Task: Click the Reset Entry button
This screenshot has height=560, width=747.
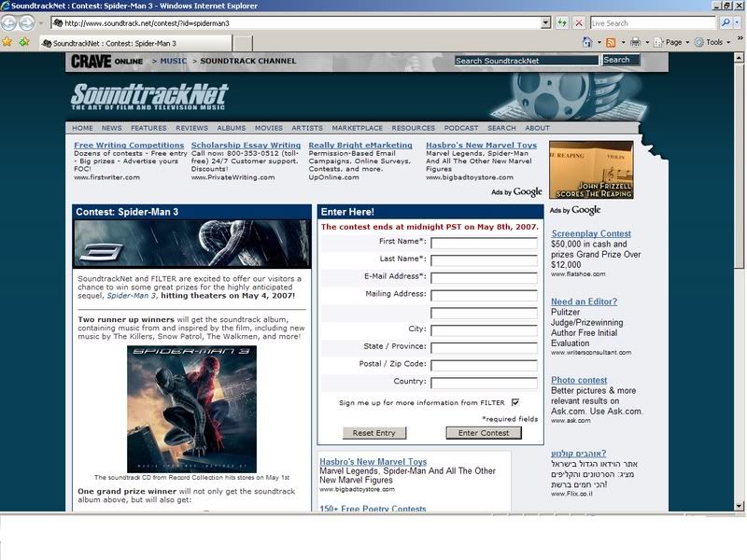Action: point(374,433)
